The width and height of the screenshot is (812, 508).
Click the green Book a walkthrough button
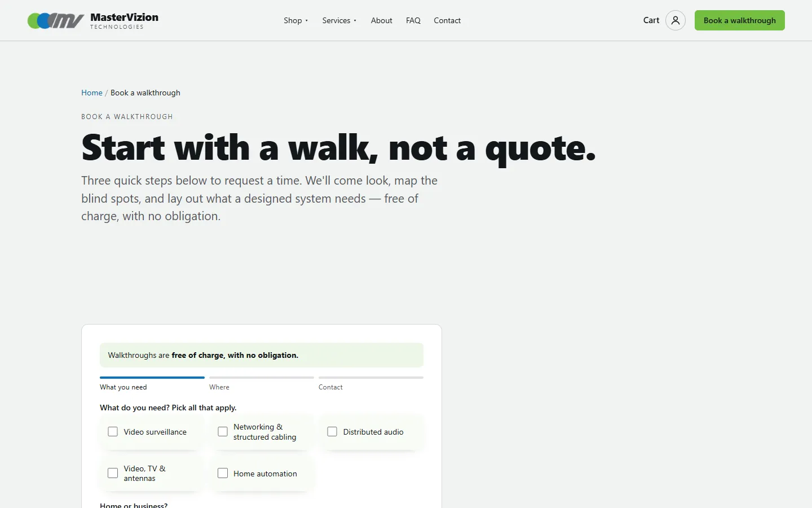pos(739,20)
